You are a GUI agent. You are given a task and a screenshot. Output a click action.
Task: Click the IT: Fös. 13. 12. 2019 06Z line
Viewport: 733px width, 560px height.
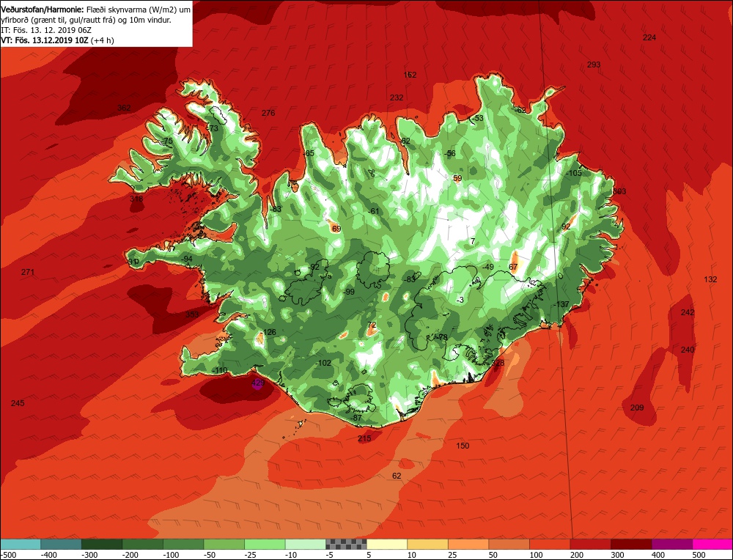(46, 30)
